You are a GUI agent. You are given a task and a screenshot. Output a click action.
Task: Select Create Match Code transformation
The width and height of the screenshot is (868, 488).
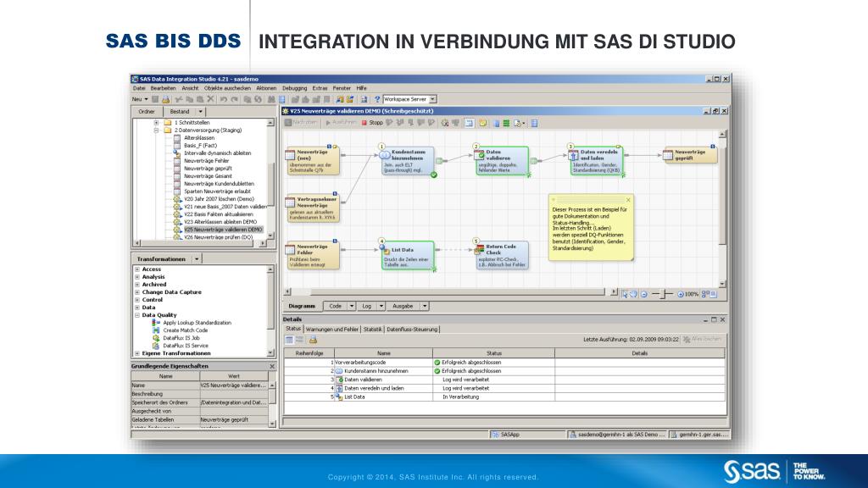tap(185, 331)
